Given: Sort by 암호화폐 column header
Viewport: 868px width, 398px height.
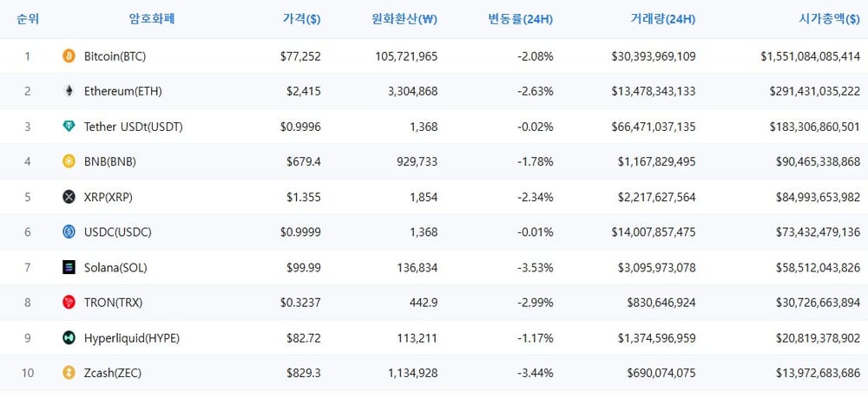Looking at the screenshot, I should click(x=152, y=19).
